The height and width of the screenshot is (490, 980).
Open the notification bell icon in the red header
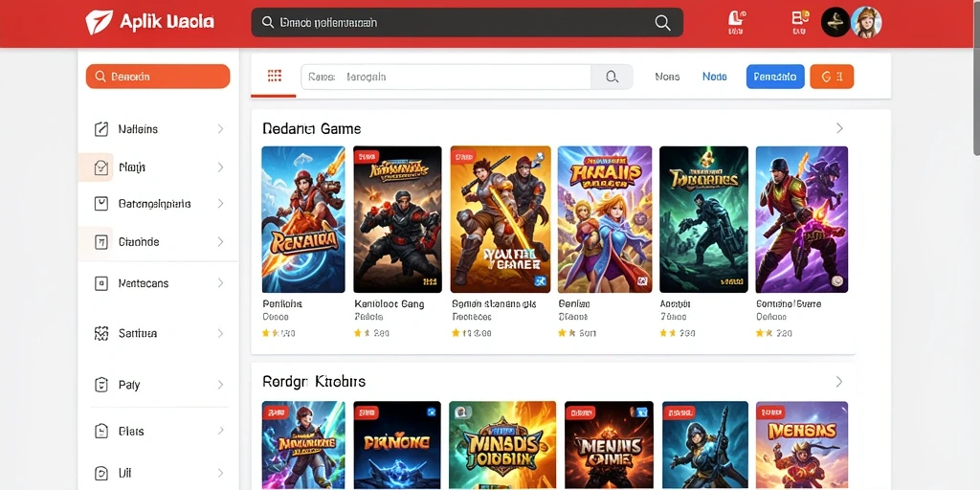pyautogui.click(x=736, y=23)
